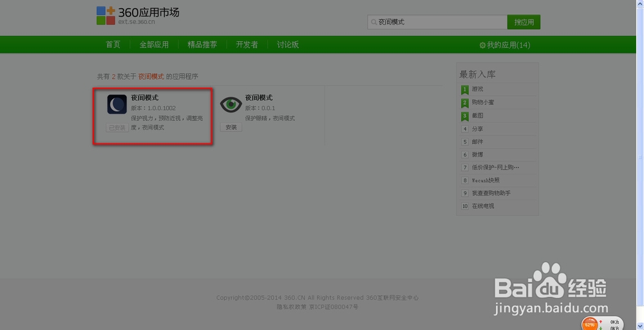Open the 讨论版 nav item

[288, 45]
